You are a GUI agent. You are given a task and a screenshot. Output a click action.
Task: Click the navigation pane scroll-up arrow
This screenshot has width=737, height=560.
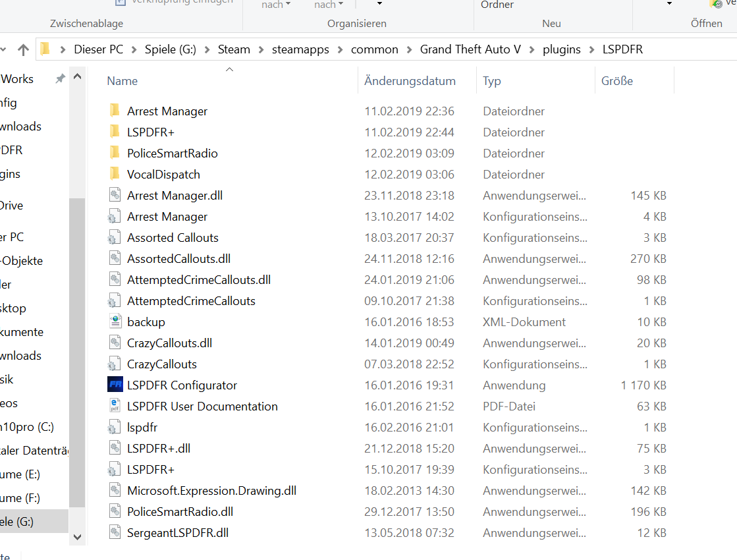pyautogui.click(x=78, y=76)
